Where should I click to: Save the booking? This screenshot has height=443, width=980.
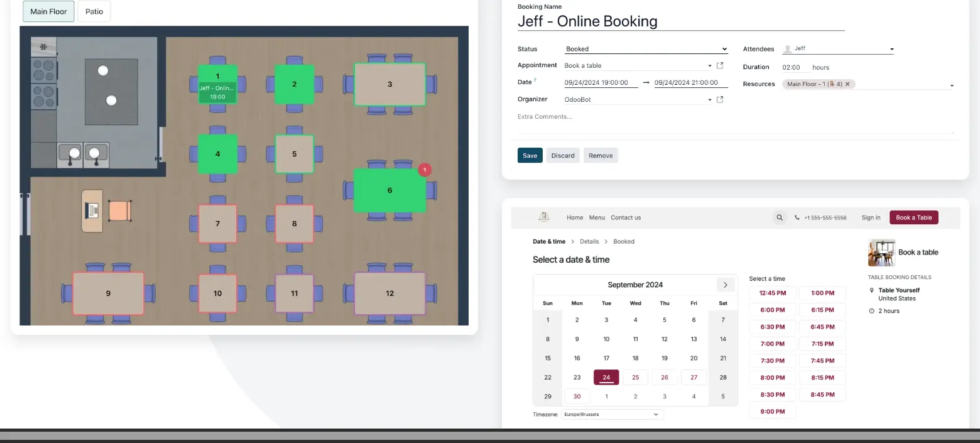[530, 156]
